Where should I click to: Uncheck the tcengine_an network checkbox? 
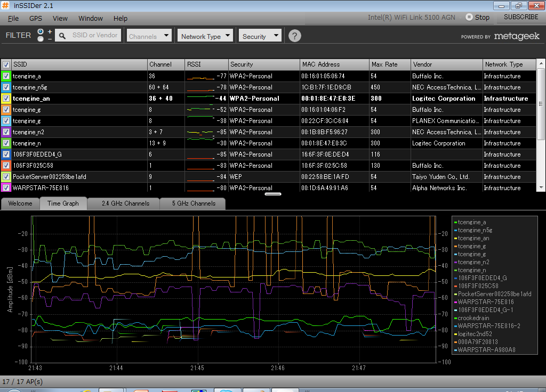pos(6,99)
